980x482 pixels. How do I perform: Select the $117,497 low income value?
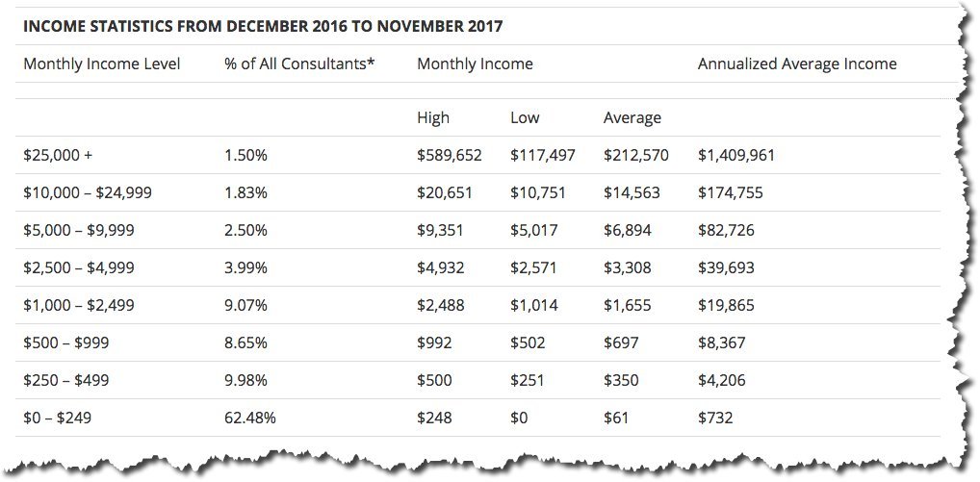(x=543, y=156)
